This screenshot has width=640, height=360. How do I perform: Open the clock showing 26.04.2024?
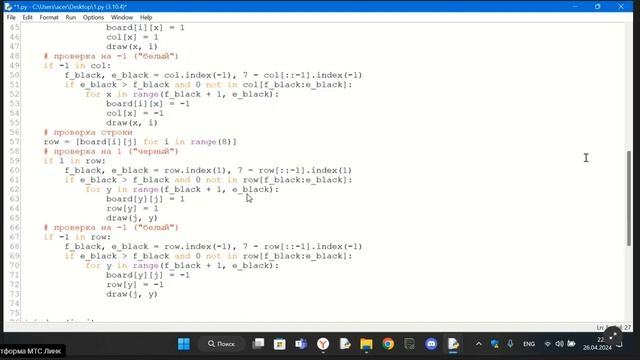click(x=598, y=344)
